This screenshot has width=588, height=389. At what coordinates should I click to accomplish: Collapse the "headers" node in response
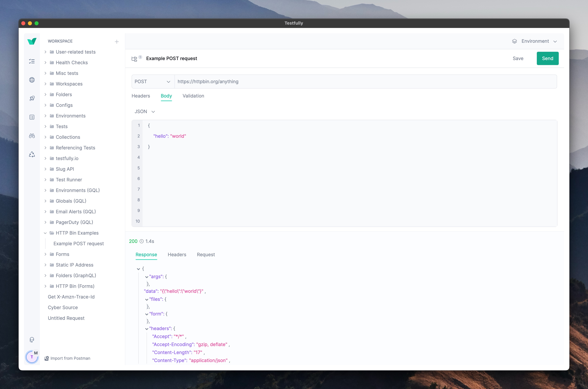(147, 329)
